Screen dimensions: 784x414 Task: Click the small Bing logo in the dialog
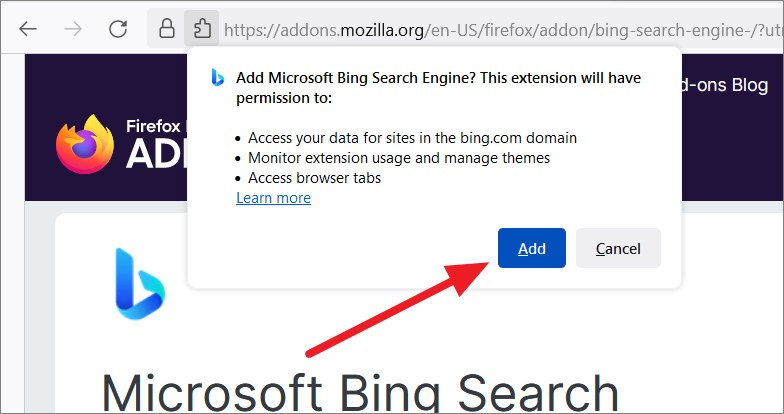click(218, 78)
